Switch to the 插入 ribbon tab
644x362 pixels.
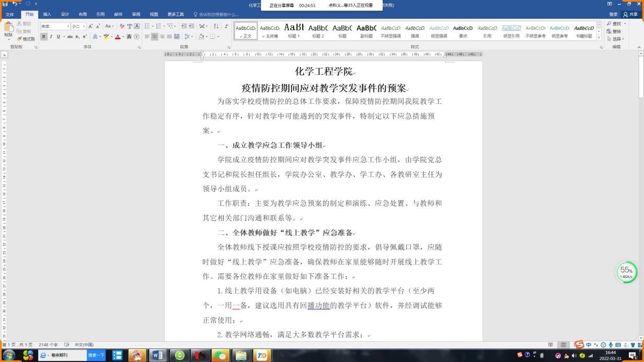48,14
